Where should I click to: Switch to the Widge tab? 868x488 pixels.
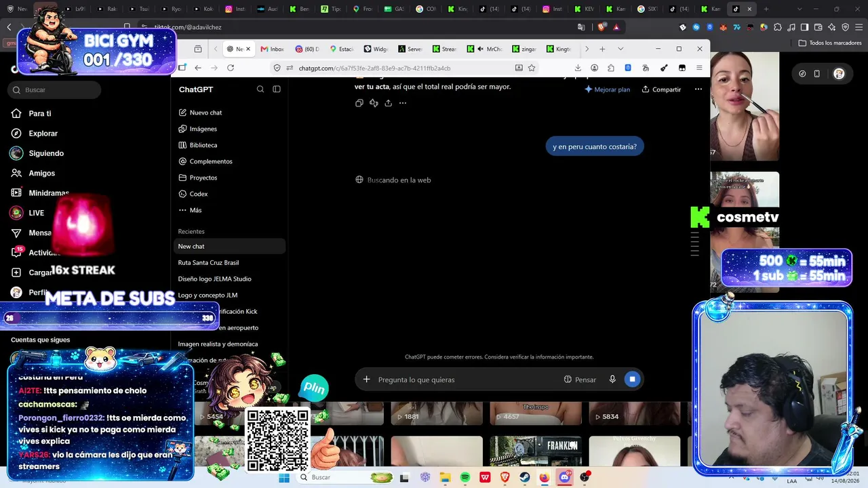376,49
